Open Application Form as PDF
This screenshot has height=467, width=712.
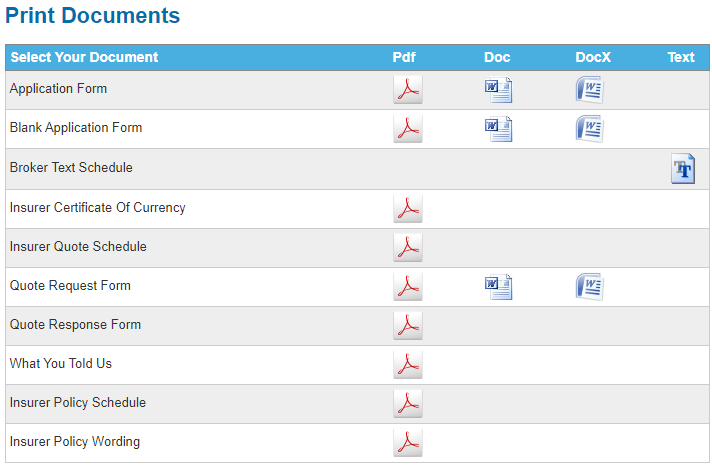coord(408,89)
